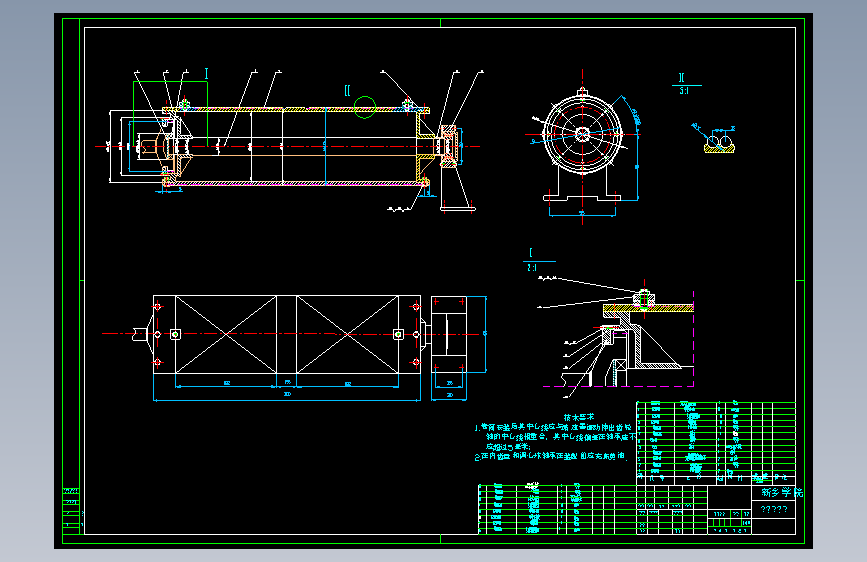Image resolution: width=867 pixels, height=562 pixels.
Task: Click the detail label 'I' above the green rectangle
Action: (x=206, y=74)
